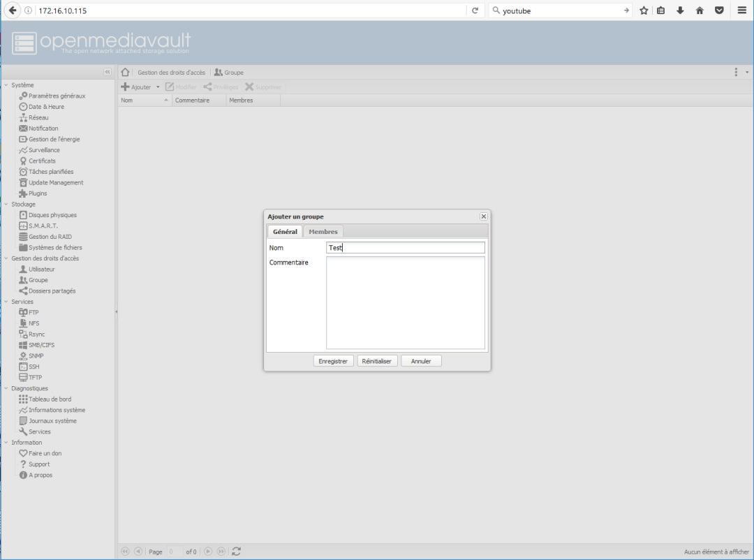Open Gestion du RAID entry
This screenshot has height=560, width=754.
tap(50, 237)
